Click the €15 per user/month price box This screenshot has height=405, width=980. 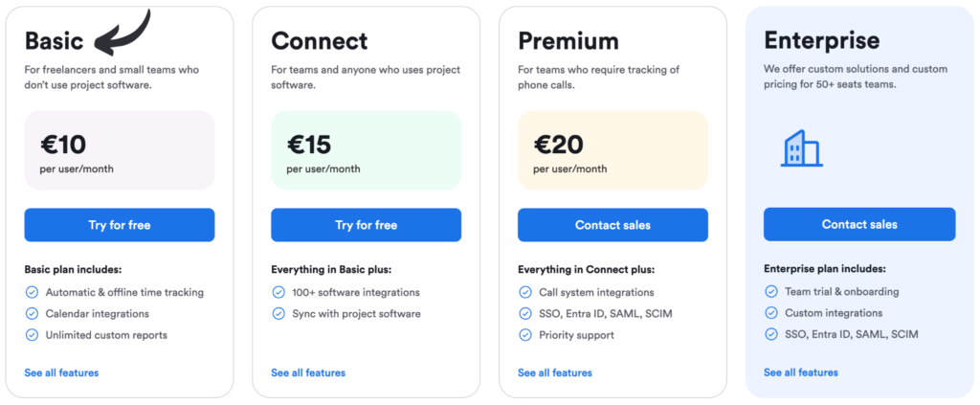point(367,150)
